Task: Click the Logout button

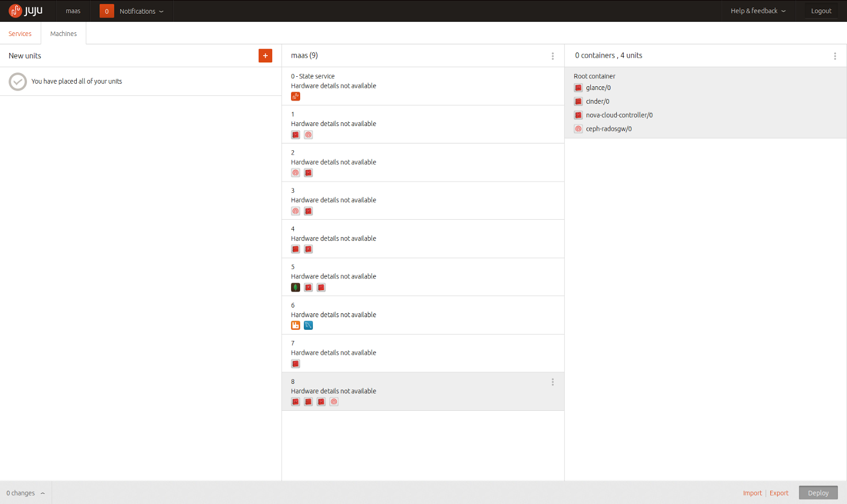Action: coord(821,11)
